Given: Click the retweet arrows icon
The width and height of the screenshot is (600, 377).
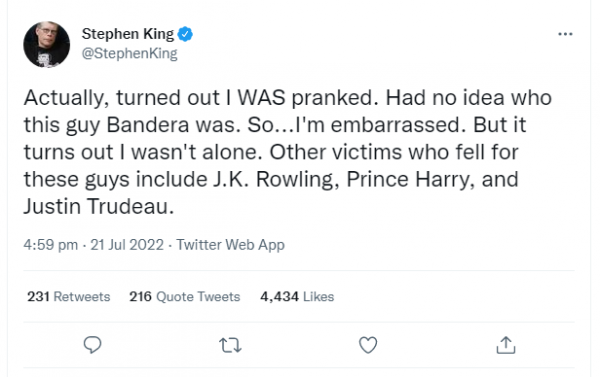Looking at the screenshot, I should [x=230, y=345].
